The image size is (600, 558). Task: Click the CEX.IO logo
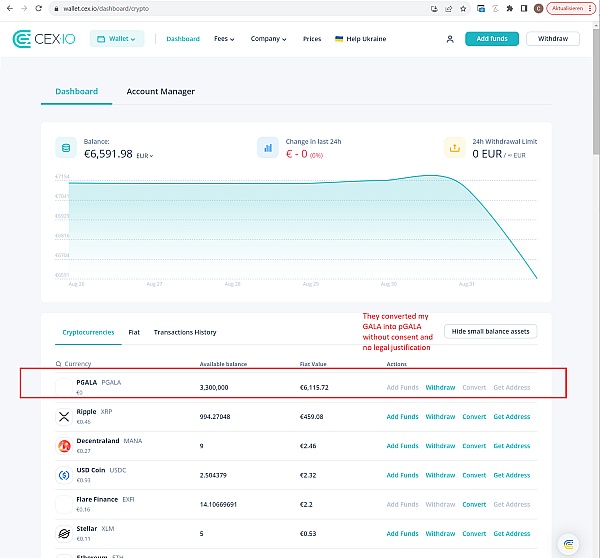44,39
